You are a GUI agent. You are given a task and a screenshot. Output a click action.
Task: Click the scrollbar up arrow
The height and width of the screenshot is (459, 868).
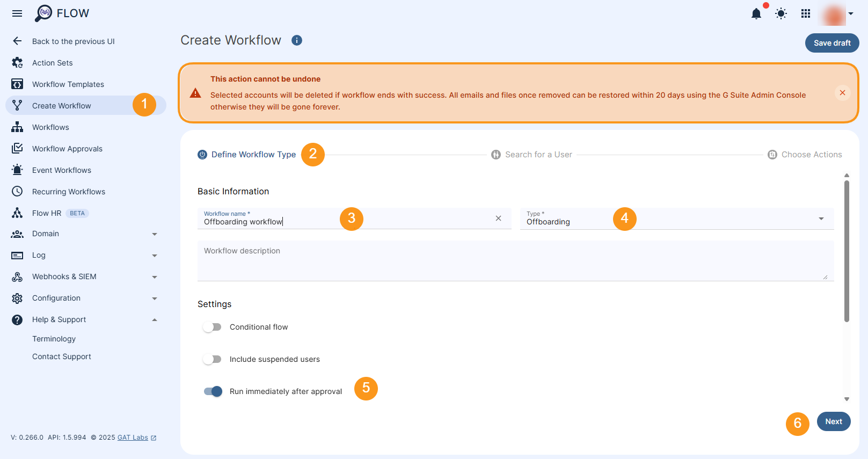pyautogui.click(x=847, y=176)
